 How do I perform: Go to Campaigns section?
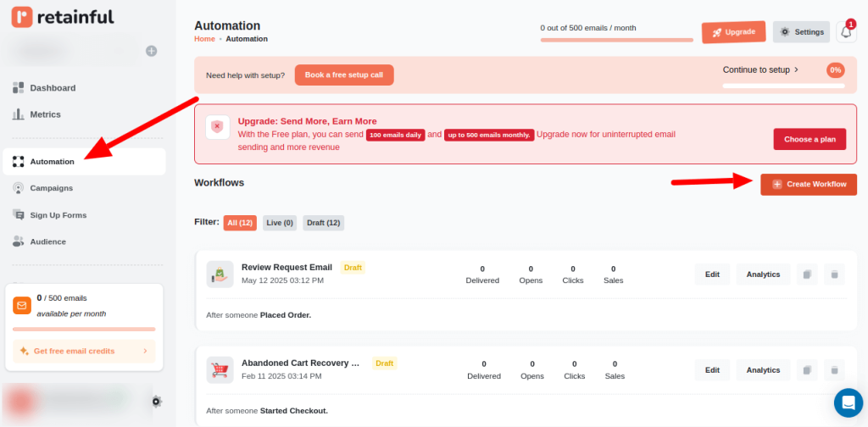51,188
